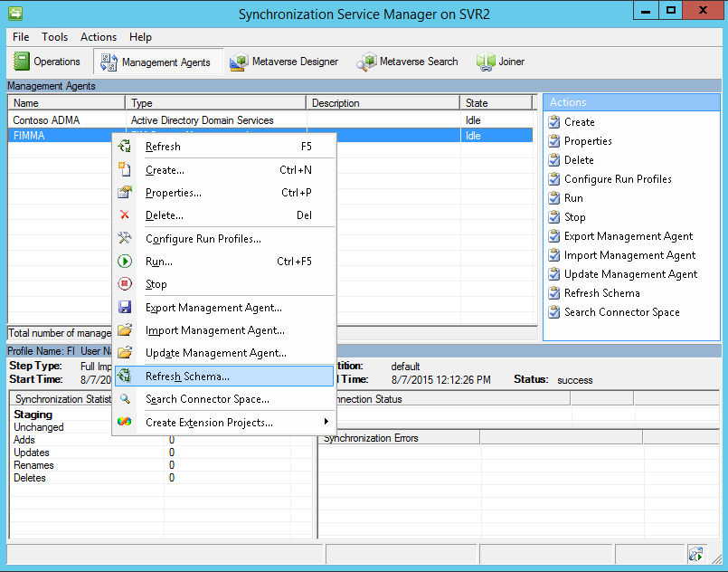Click the 'success' status value
Screen dimensions: 728x572
coord(575,380)
